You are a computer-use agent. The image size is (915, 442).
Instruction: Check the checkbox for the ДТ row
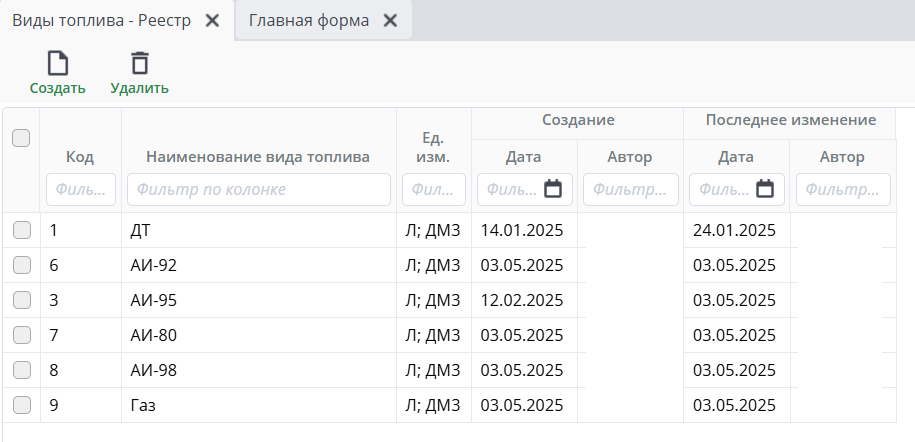[x=21, y=231]
